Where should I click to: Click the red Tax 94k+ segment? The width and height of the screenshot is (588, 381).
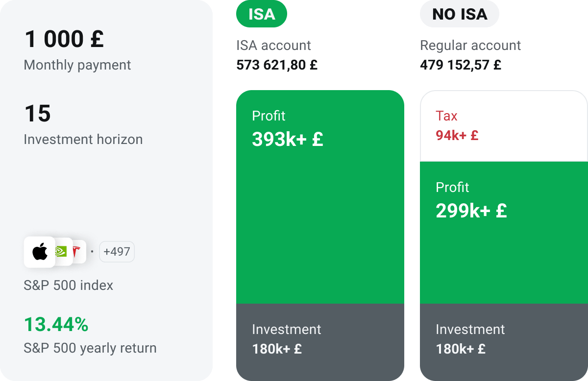503,125
